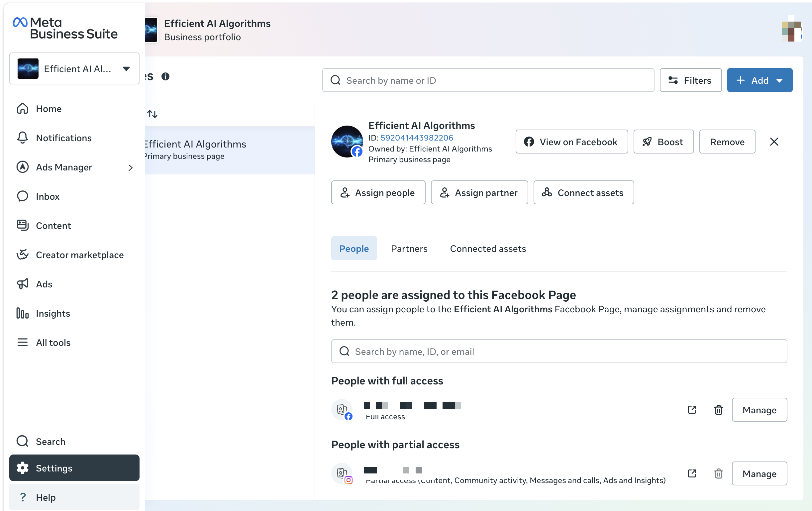
Task: Click View on Facebook button
Action: click(x=571, y=142)
